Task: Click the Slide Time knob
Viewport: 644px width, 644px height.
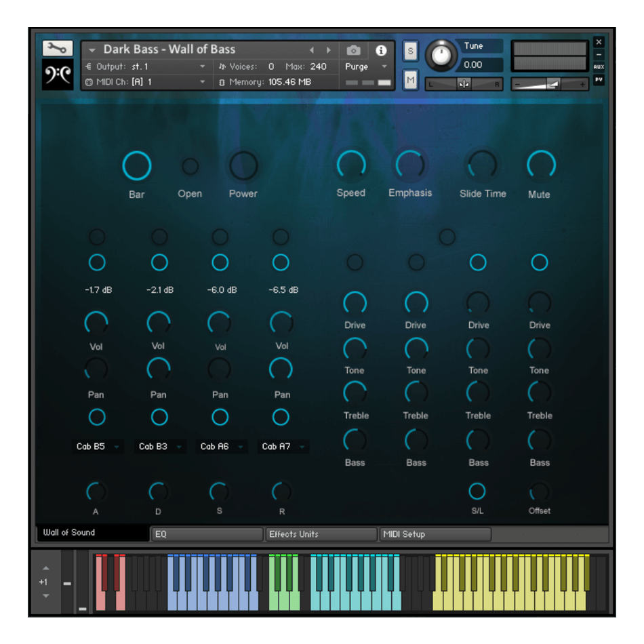Action: (x=483, y=165)
